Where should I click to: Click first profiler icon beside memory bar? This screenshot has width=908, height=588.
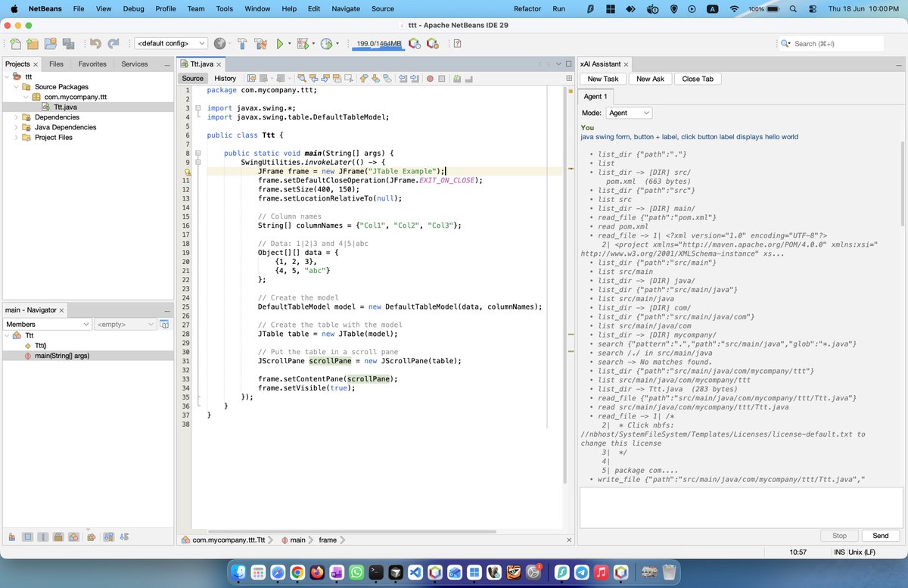[x=415, y=44]
